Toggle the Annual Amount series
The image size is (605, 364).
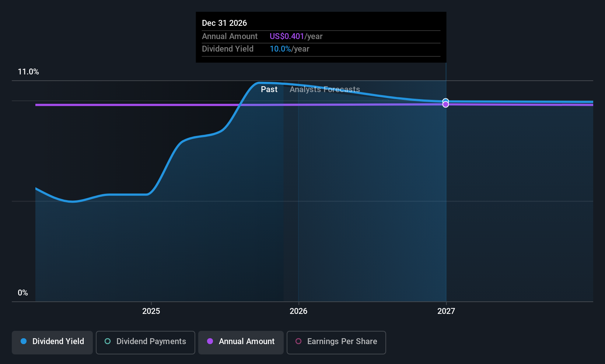point(241,342)
